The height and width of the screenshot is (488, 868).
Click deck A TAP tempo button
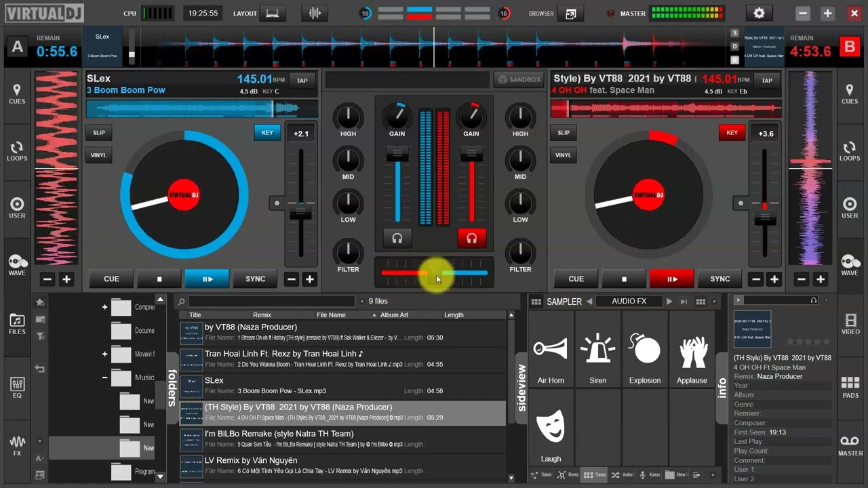(x=302, y=80)
